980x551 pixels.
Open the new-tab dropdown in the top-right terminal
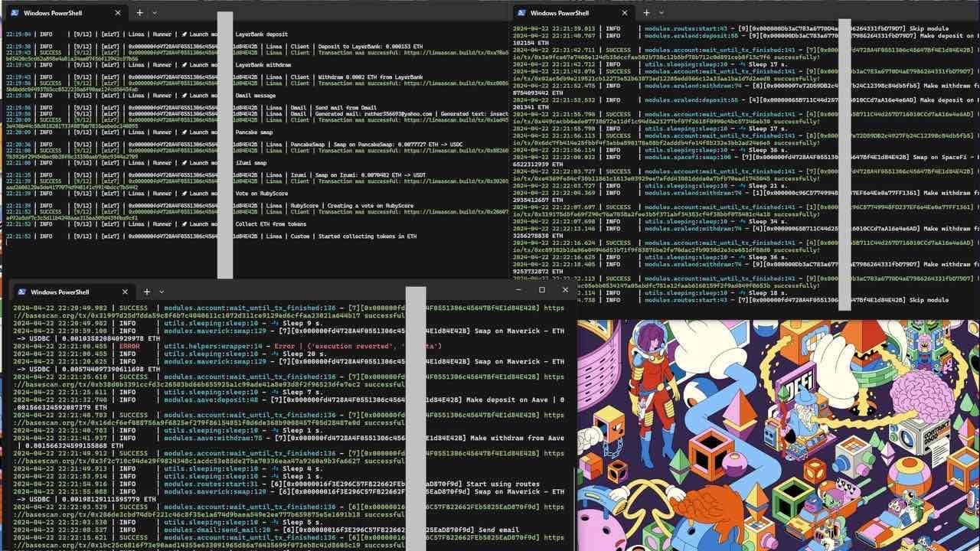pyautogui.click(x=660, y=13)
